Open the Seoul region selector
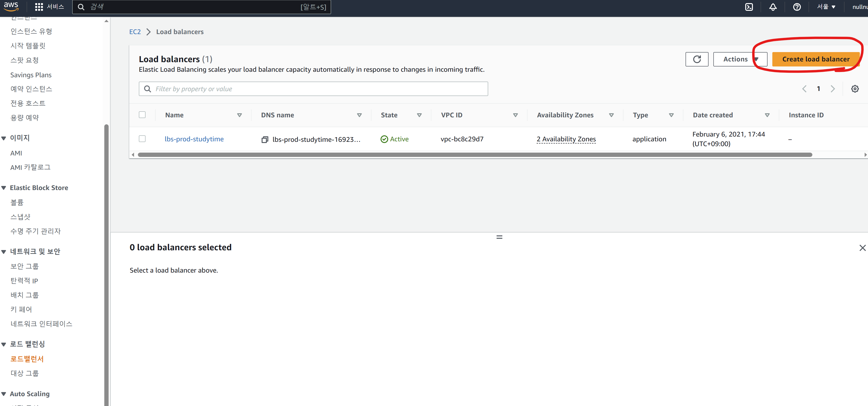The height and width of the screenshot is (406, 868). click(826, 7)
